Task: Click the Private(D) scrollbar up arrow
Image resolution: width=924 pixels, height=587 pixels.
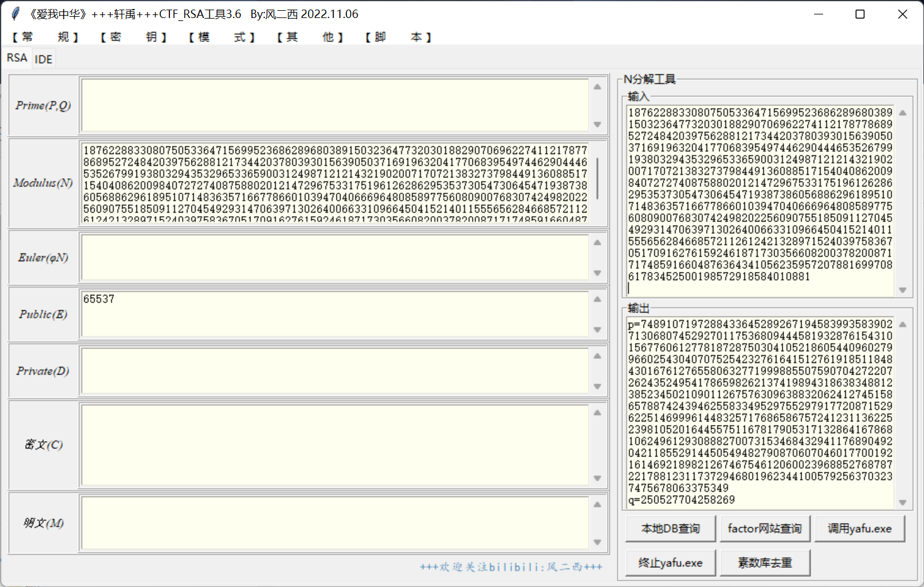Action: pos(597,356)
